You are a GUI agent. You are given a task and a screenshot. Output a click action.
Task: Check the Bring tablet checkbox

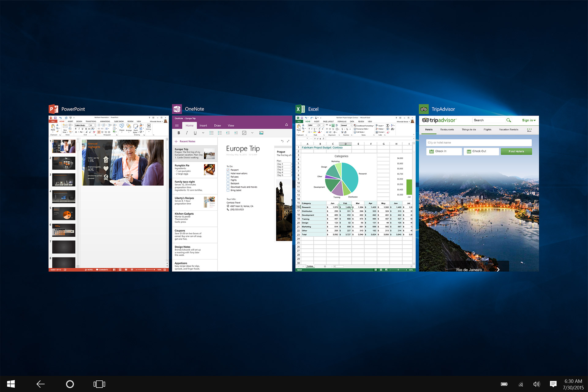228,190
